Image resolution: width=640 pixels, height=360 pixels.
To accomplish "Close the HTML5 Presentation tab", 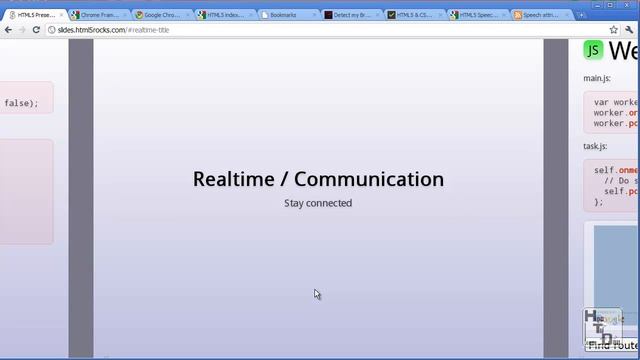I will [x=61, y=15].
